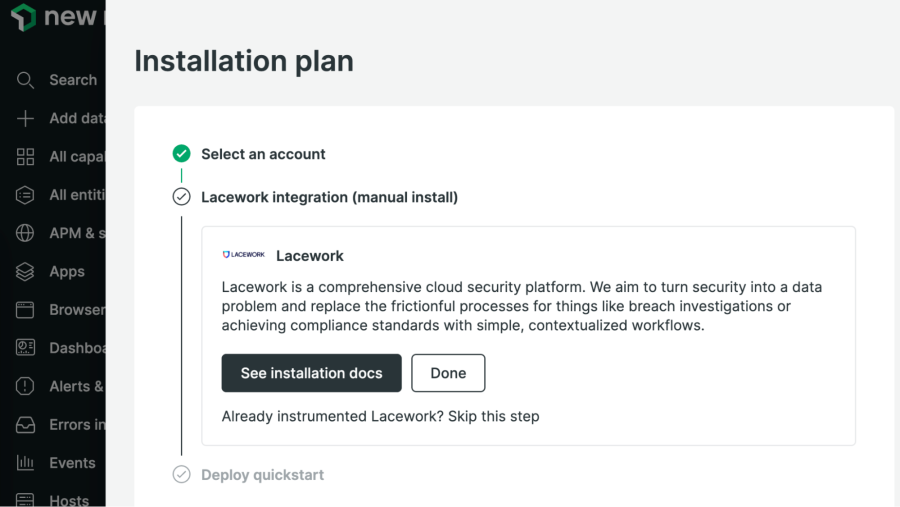The height and width of the screenshot is (507, 900).
Task: Click the Apps stacked layers icon
Action: pos(25,272)
